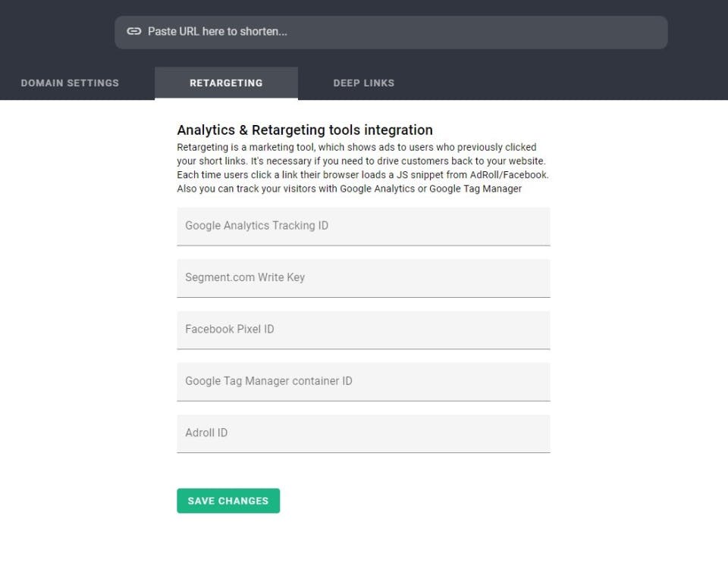Open the Domain Settings tab
The height and width of the screenshot is (563, 728).
pos(70,83)
